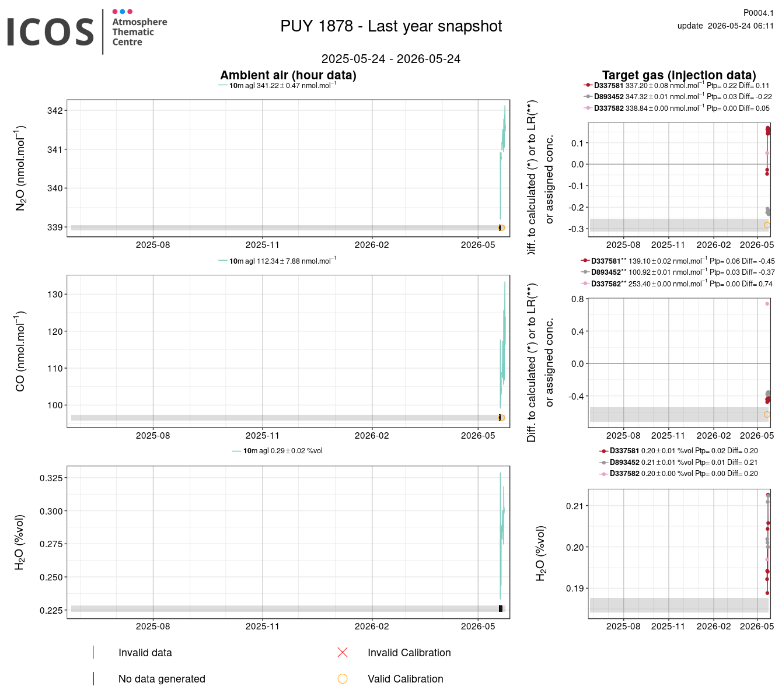Click orange calibration circle in CO ambient plot
Viewport: 782px width, 700px height.
[x=502, y=418]
